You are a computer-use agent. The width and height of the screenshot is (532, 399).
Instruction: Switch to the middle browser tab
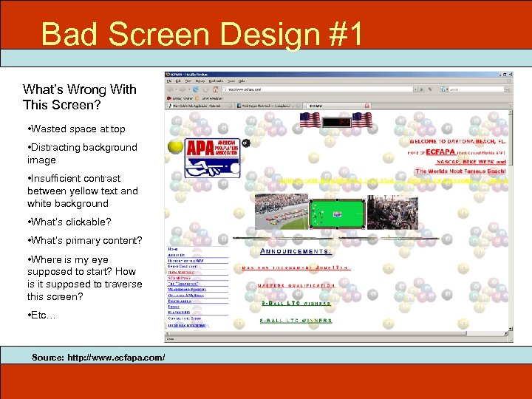tap(268, 106)
